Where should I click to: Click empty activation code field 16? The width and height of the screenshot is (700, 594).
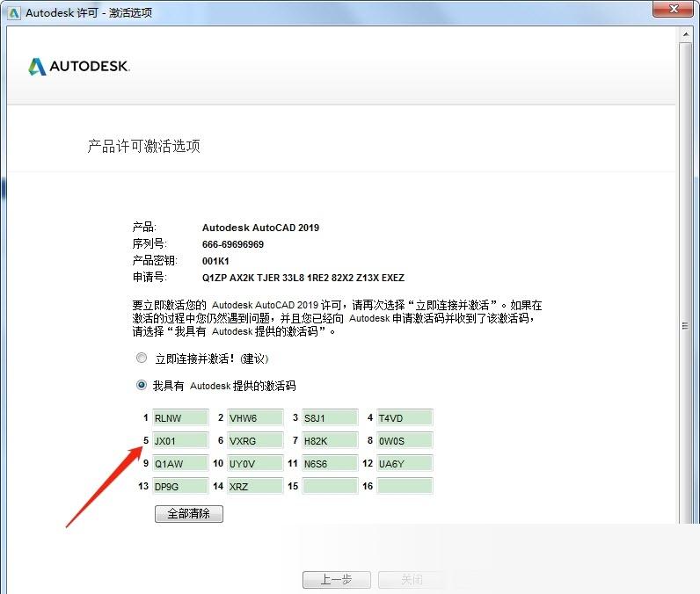pos(405,486)
